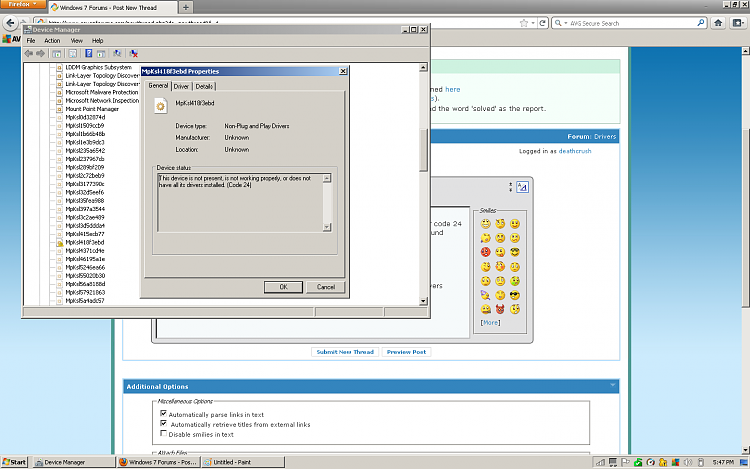The image size is (750, 469).
Task: Insert the red angry smiley
Action: click(485, 252)
